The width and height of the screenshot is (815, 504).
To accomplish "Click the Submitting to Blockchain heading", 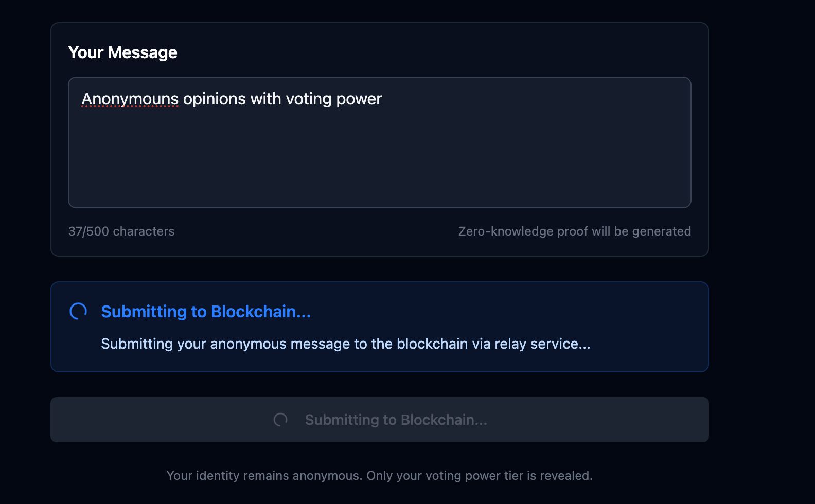I will coord(206,311).
